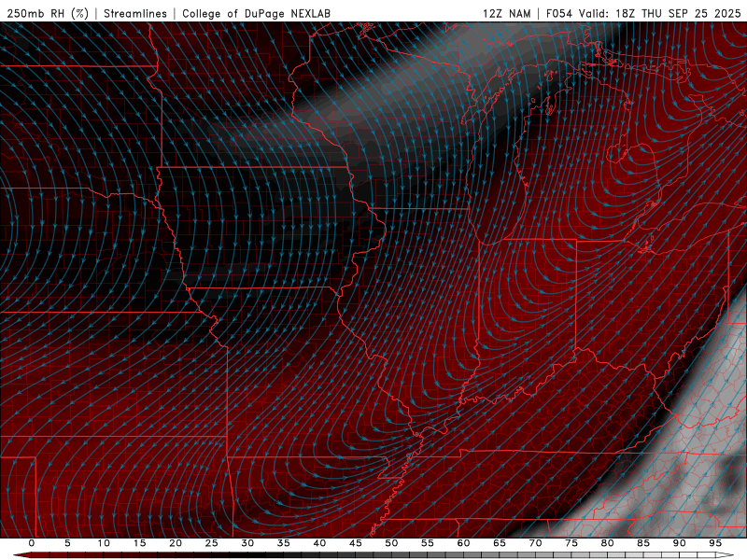Click the 'Streamlines' label in the header
The height and width of the screenshot is (560, 747).
[135, 13]
